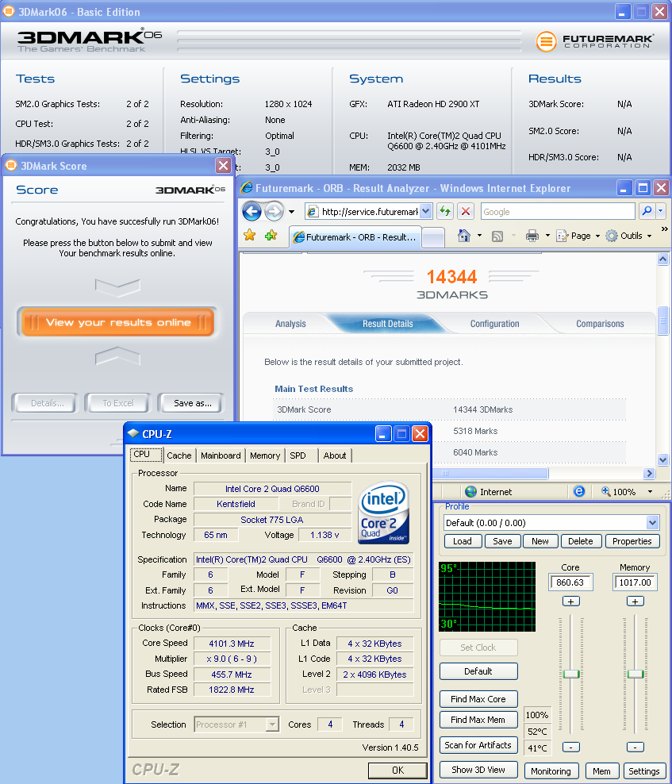Click the Intel Core 2 Quad logo
The height and width of the screenshot is (784, 672).
(x=383, y=513)
